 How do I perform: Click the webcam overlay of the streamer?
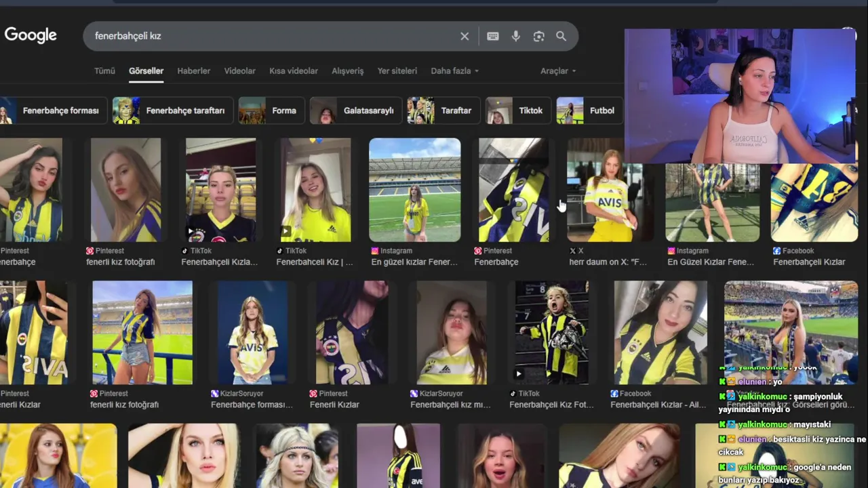(741, 96)
